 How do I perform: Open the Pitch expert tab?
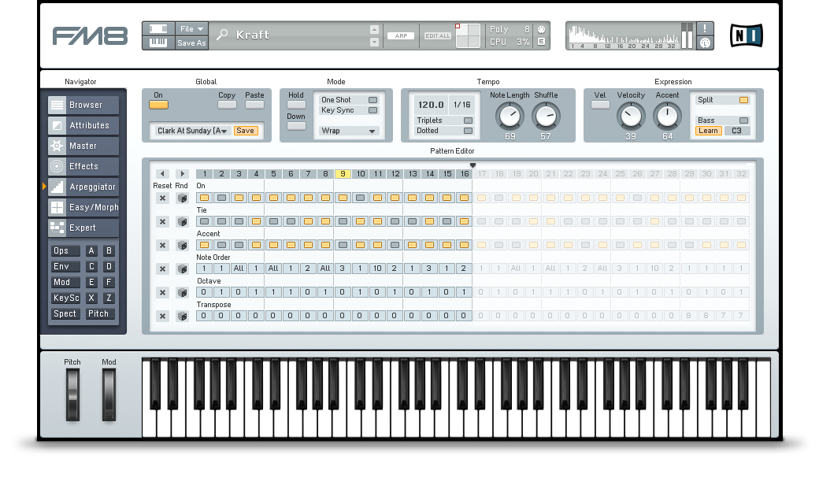point(99,314)
